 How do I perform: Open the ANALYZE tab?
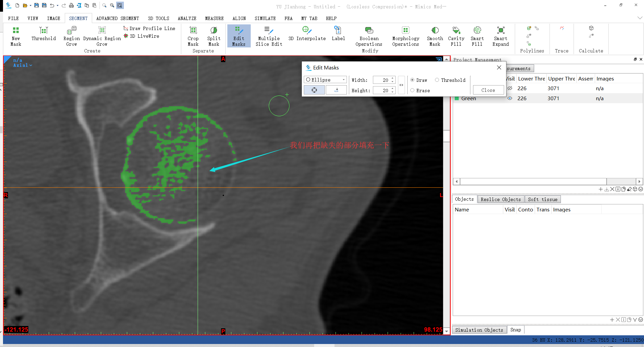(187, 18)
